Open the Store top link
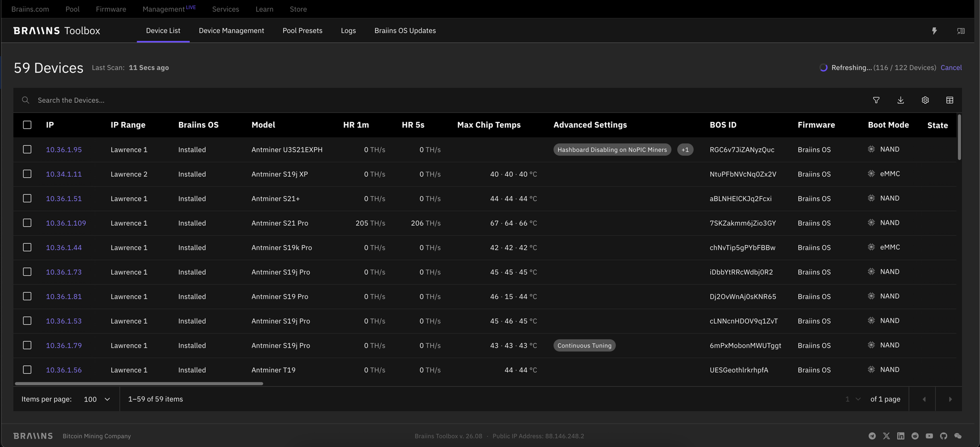Screen dimensions: 980x447 tap(298, 9)
